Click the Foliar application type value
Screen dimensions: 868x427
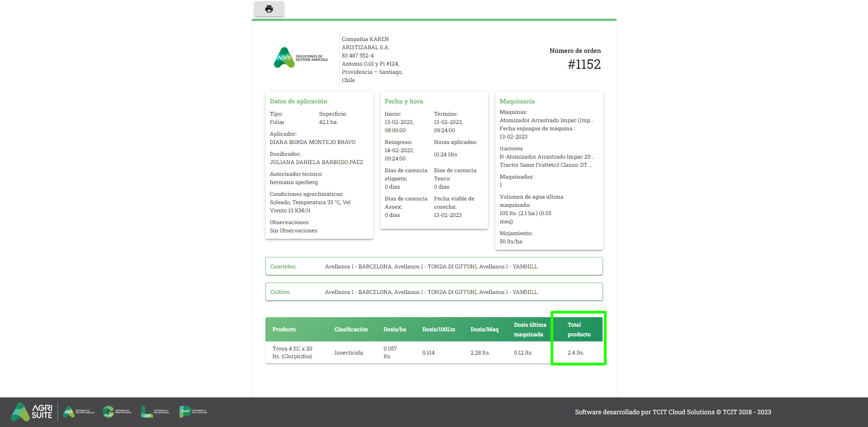277,122
